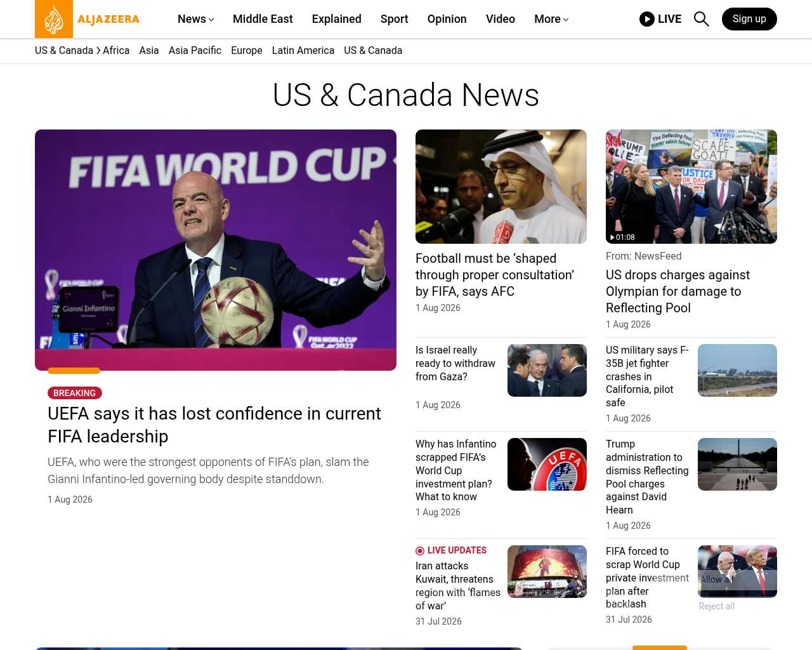
Task: Read 'Football must be shaped' AFC article
Action: (495, 275)
